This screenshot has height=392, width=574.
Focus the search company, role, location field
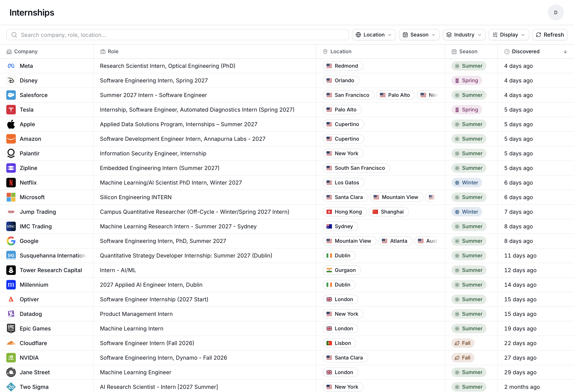178,35
